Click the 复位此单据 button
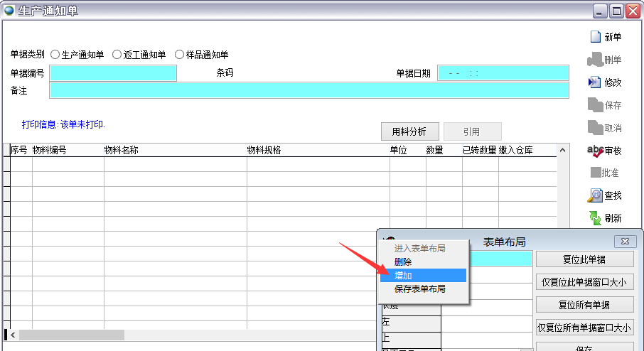Image resolution: width=644 pixels, height=351 pixels. 584,259
